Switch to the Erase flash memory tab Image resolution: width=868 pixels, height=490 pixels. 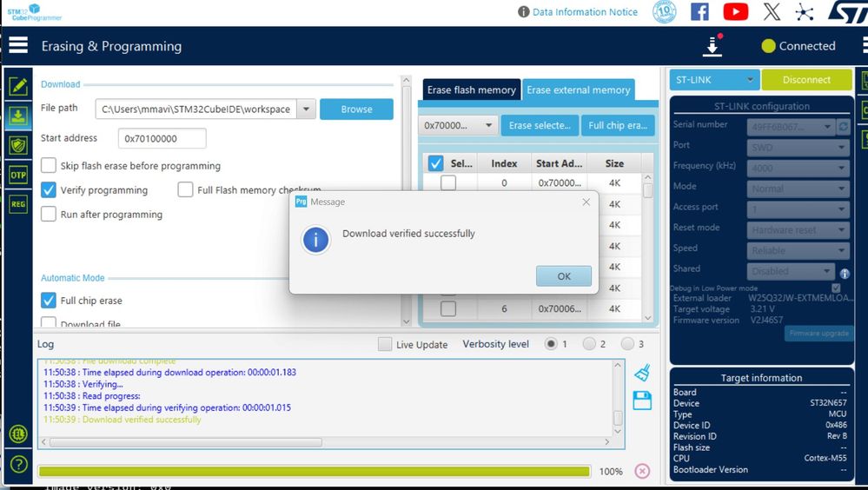472,89
